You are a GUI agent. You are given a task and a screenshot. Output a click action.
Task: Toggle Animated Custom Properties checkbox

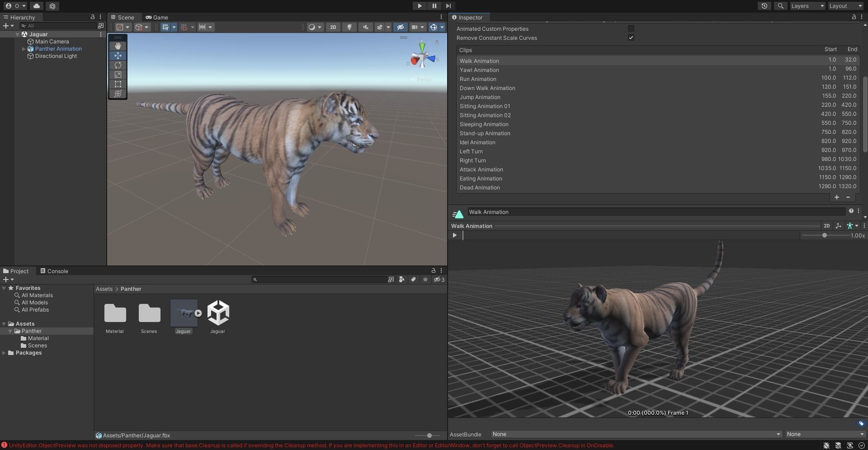631,28
